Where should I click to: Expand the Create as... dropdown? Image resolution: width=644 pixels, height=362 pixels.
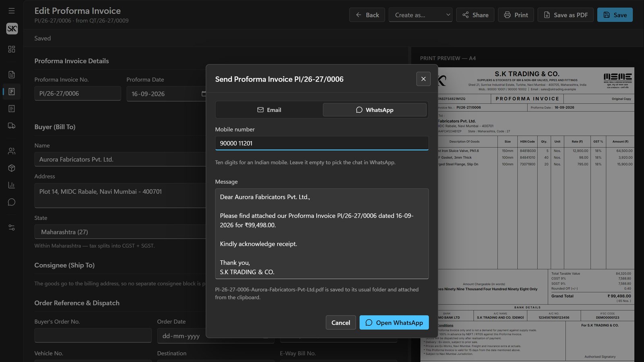421,15
